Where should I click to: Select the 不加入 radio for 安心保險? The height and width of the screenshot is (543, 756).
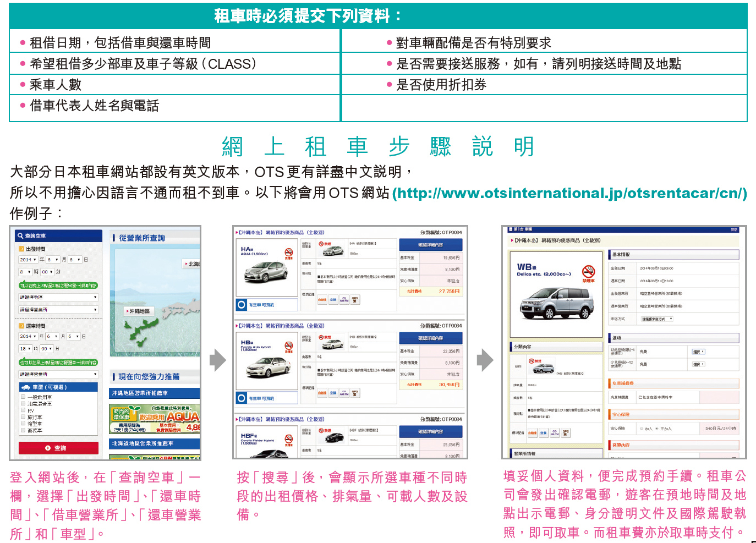656,429
